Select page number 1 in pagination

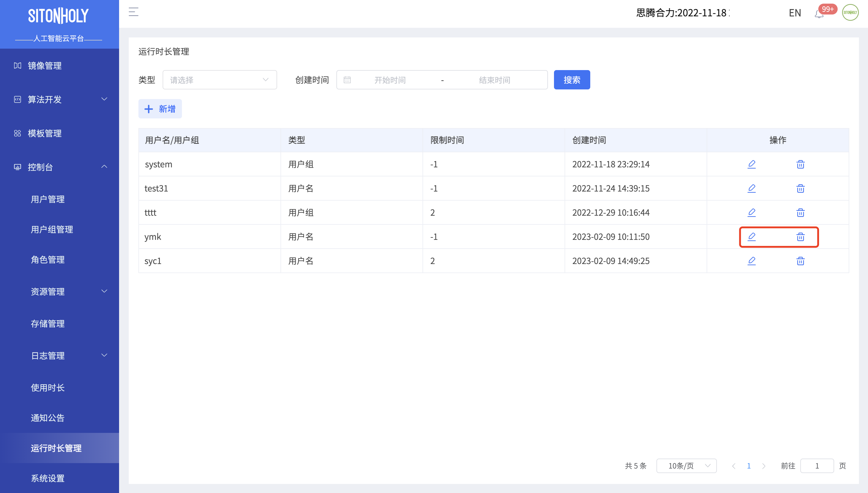pyautogui.click(x=748, y=466)
